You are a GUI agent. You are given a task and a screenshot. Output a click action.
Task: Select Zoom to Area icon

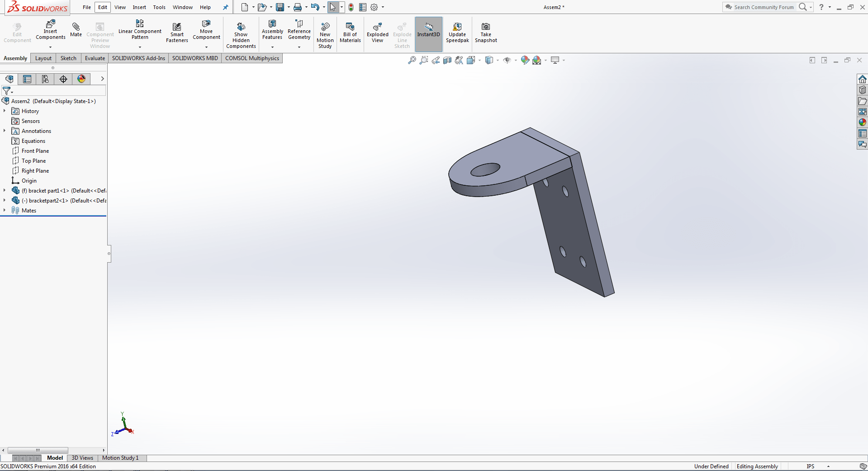tap(424, 60)
